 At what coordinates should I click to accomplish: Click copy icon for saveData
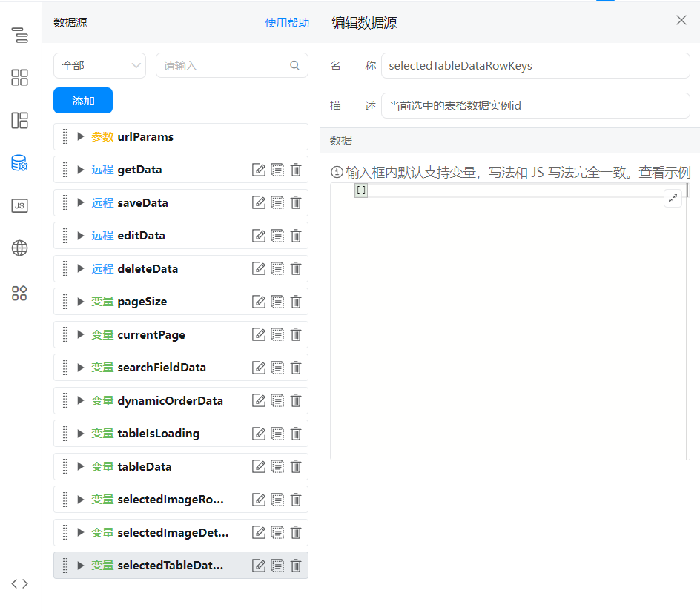point(277,203)
